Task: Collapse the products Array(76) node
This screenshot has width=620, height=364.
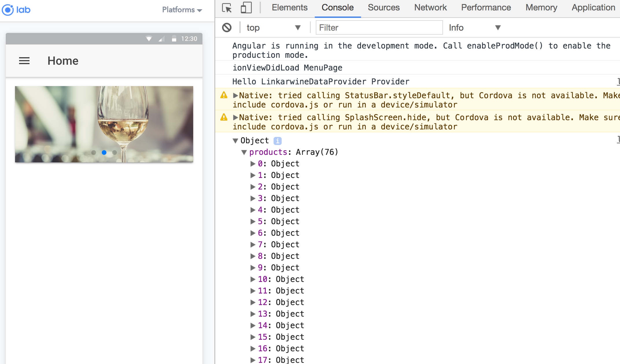Action: [244, 152]
